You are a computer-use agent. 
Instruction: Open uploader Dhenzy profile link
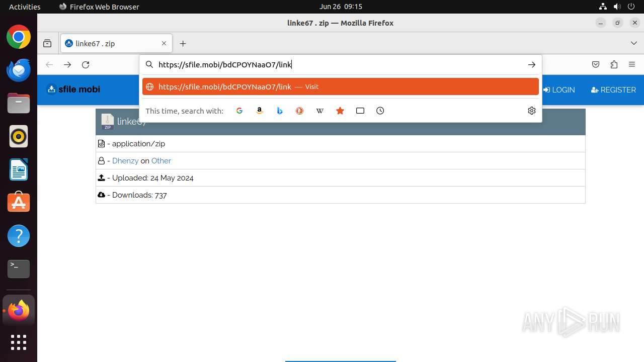(125, 161)
